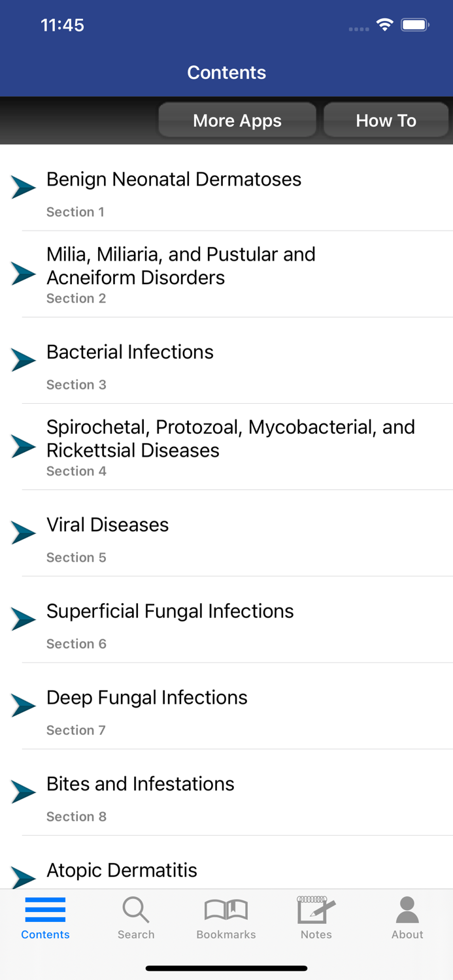Switch to the Notes tab
Image resolution: width=453 pixels, height=980 pixels.
(316, 918)
